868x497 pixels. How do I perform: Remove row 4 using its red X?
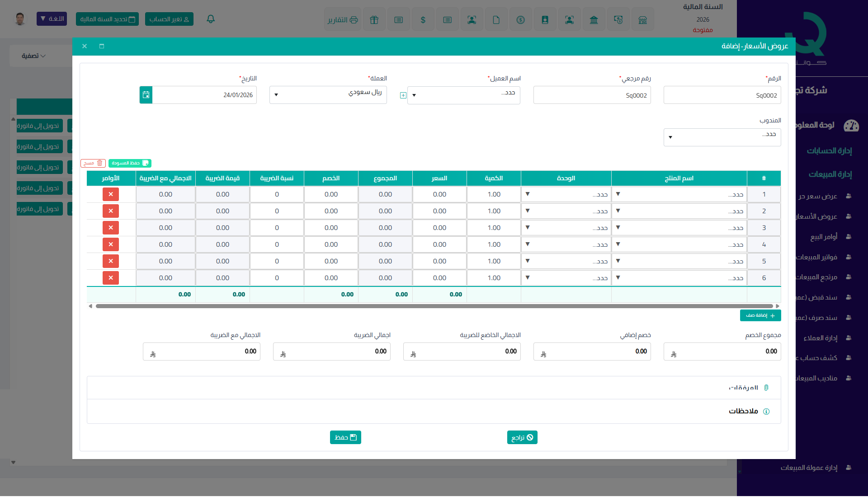point(111,244)
